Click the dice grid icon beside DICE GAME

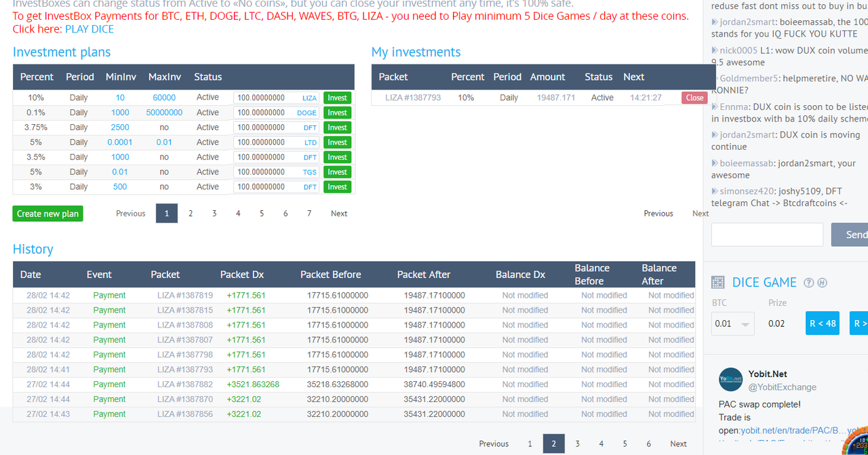pos(717,283)
